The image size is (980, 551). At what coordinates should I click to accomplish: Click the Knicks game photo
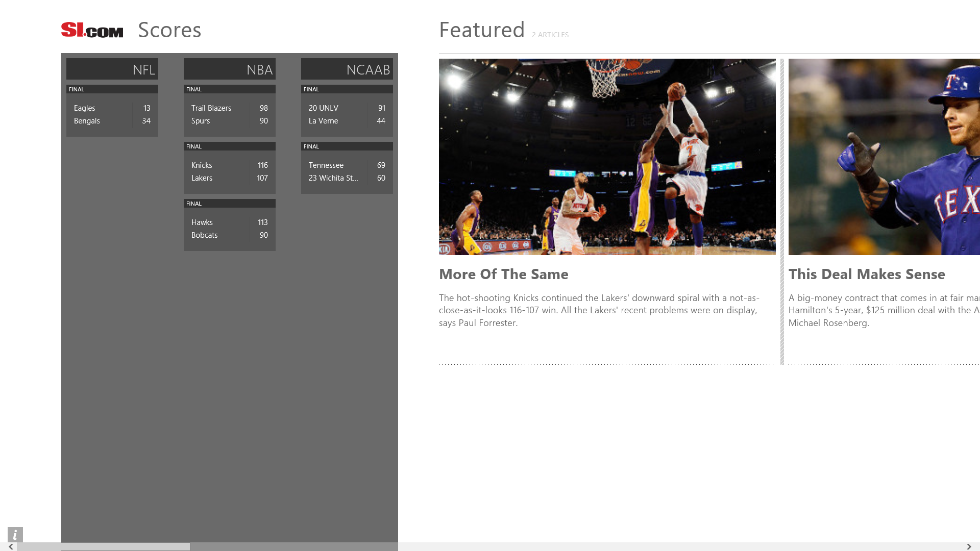click(x=607, y=157)
